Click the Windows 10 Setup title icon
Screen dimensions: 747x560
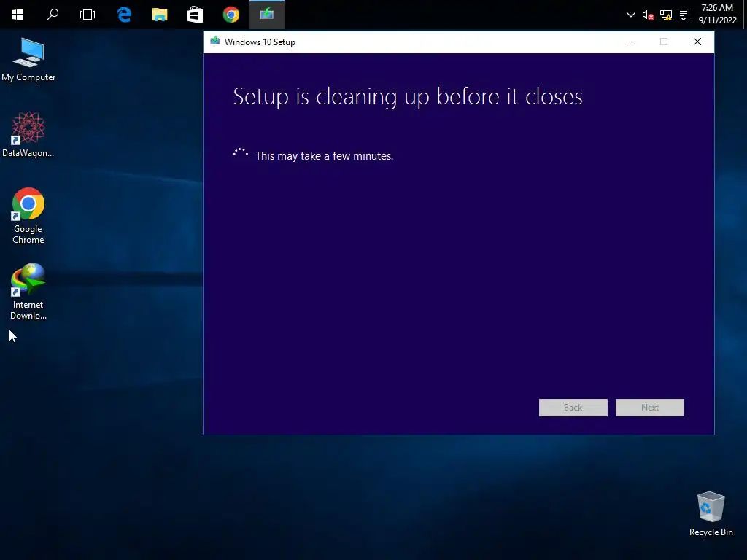tap(215, 42)
